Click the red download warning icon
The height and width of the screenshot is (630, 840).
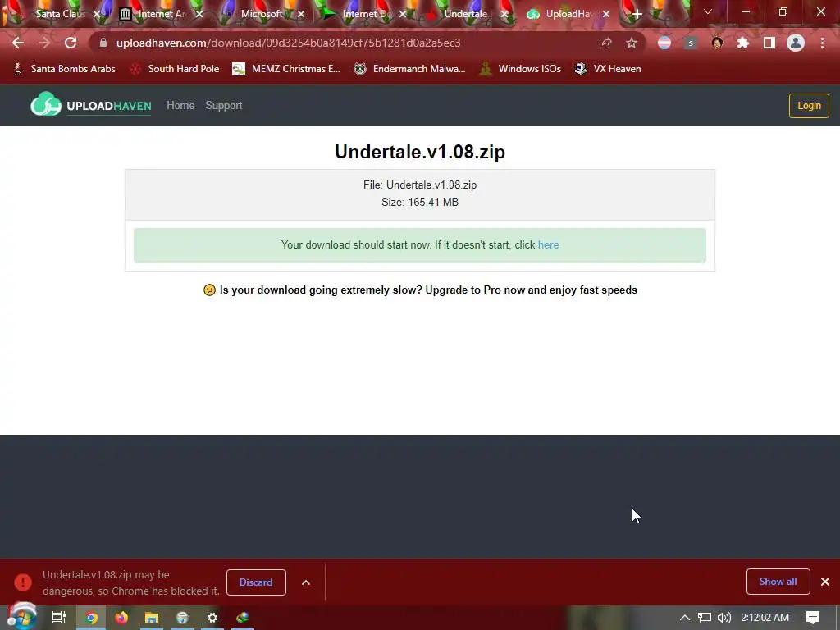click(23, 582)
